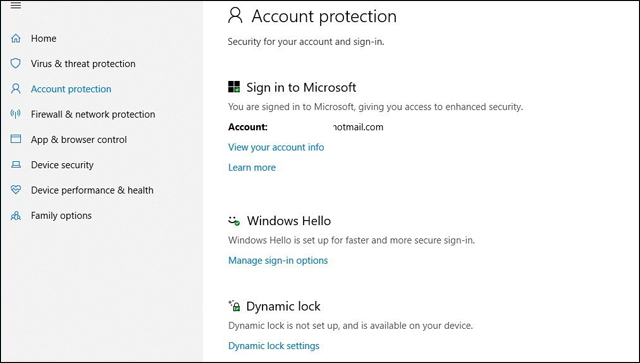Click the hotmail.com account address
The image size is (640, 363).
[358, 127]
